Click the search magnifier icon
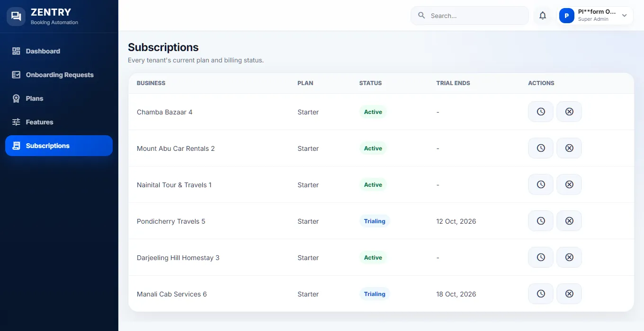The width and height of the screenshot is (644, 331). (421, 16)
